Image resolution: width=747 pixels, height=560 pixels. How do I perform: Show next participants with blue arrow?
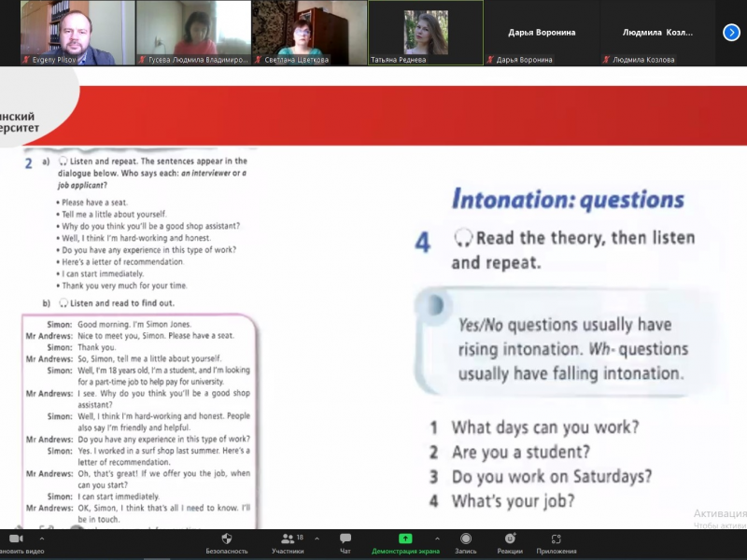click(x=731, y=32)
